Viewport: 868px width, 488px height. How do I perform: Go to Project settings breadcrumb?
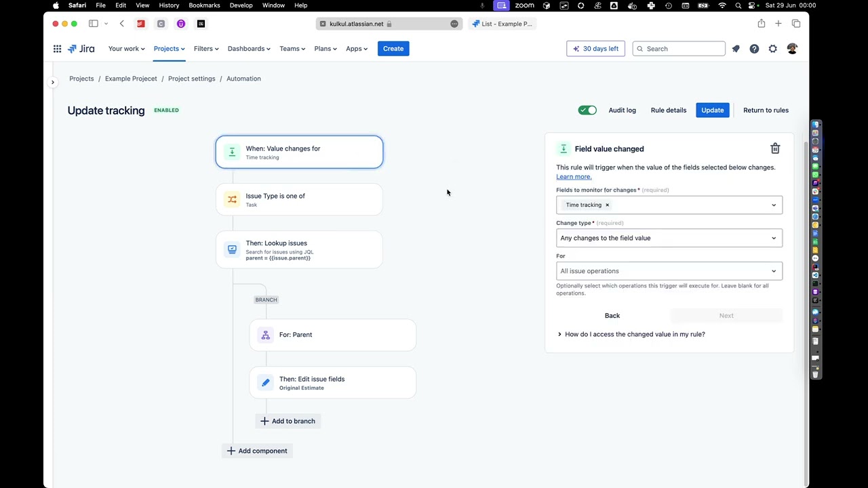click(x=192, y=79)
